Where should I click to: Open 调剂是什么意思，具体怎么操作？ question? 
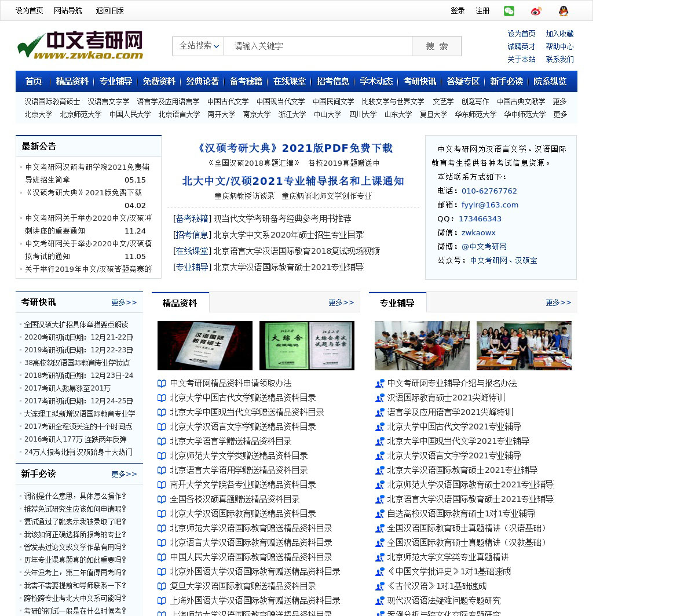click(75, 496)
